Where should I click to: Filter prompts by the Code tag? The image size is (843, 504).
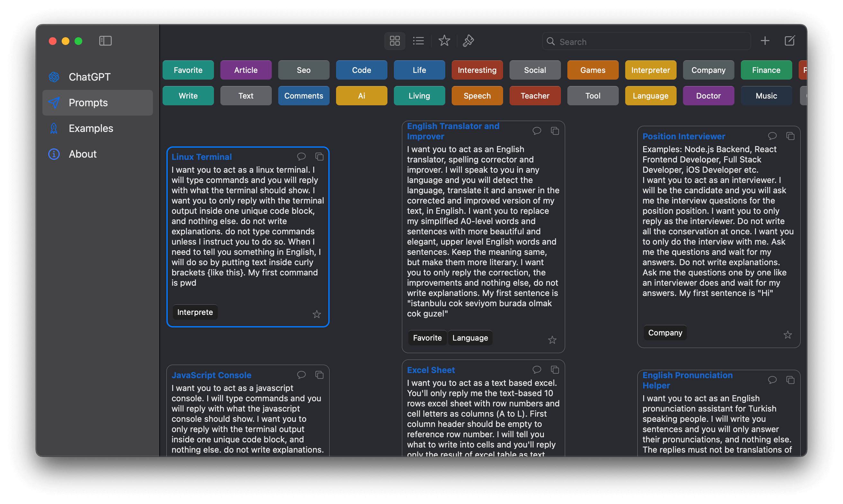tap(361, 70)
